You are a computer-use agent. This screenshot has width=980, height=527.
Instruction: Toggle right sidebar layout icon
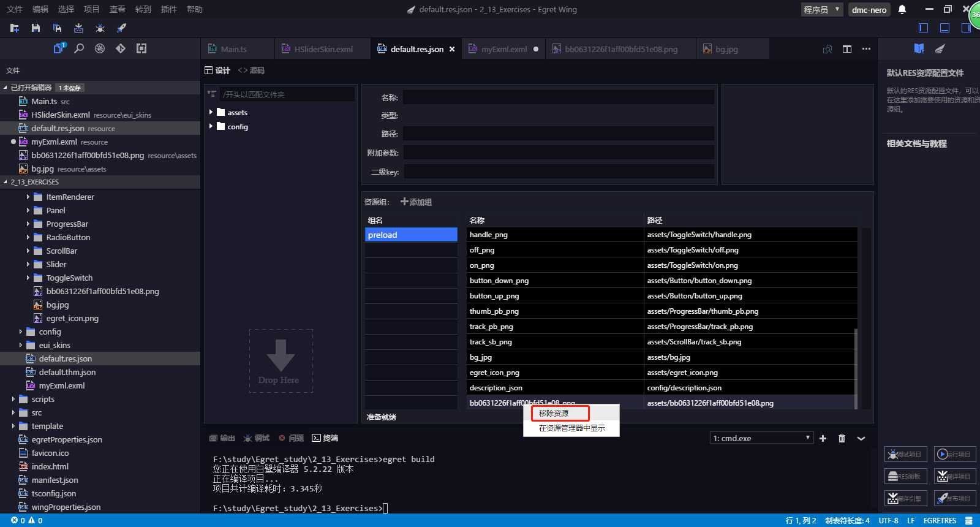[x=966, y=28]
